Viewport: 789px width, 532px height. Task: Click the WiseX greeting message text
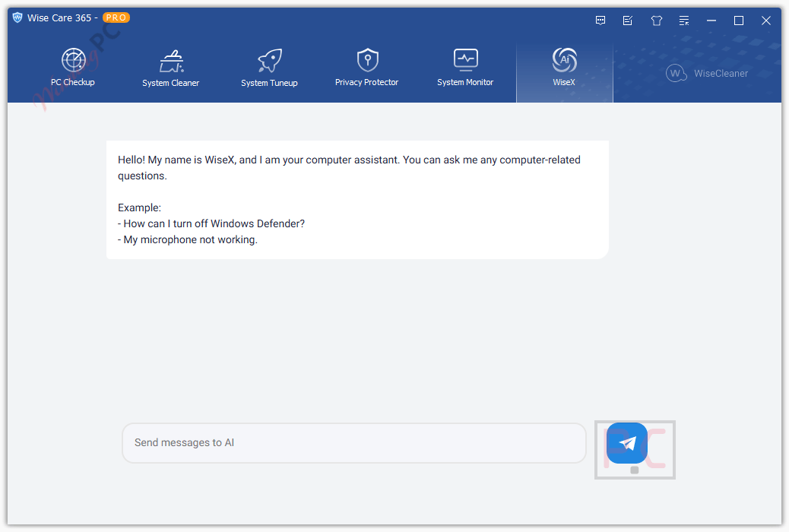349,168
